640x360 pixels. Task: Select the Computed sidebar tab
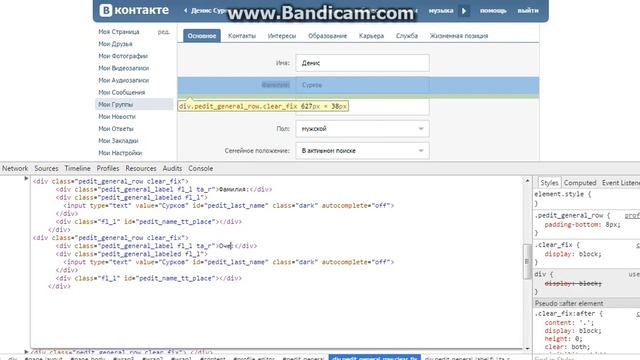pos(580,183)
